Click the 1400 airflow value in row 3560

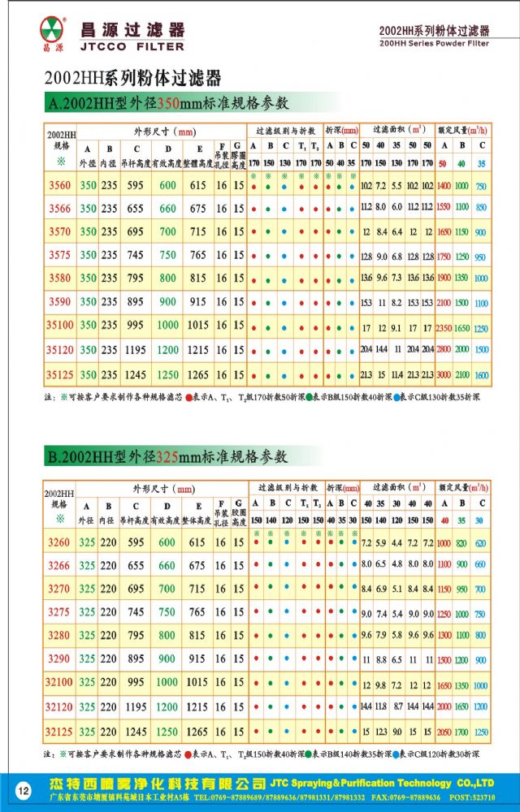444,185
